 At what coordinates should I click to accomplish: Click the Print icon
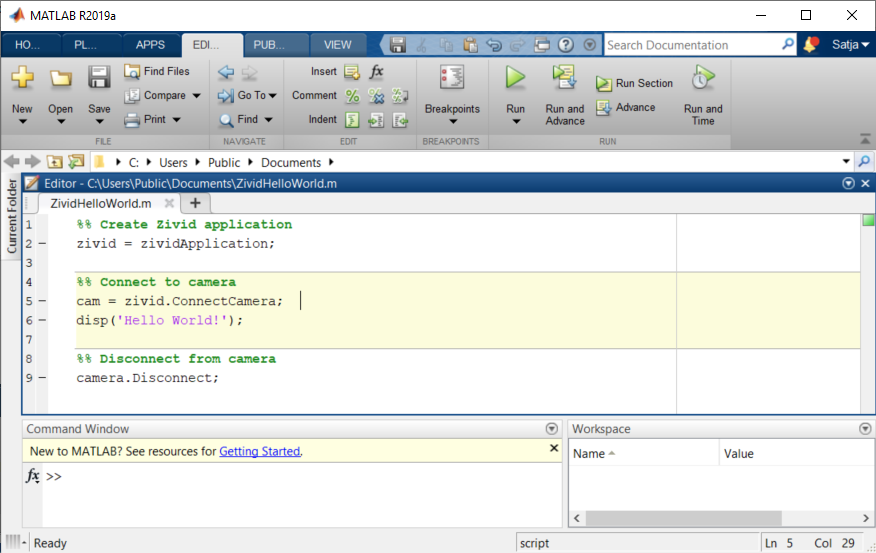(x=132, y=120)
